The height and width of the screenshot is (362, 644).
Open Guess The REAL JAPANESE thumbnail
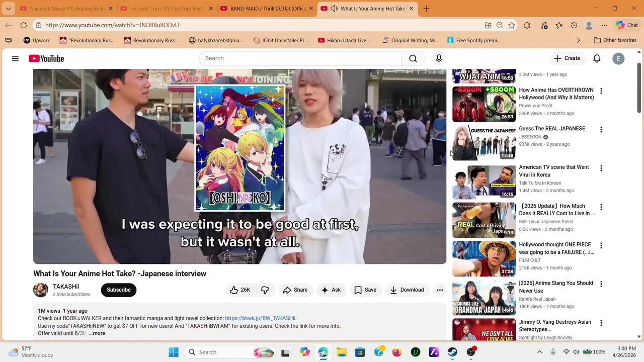pyautogui.click(x=484, y=143)
